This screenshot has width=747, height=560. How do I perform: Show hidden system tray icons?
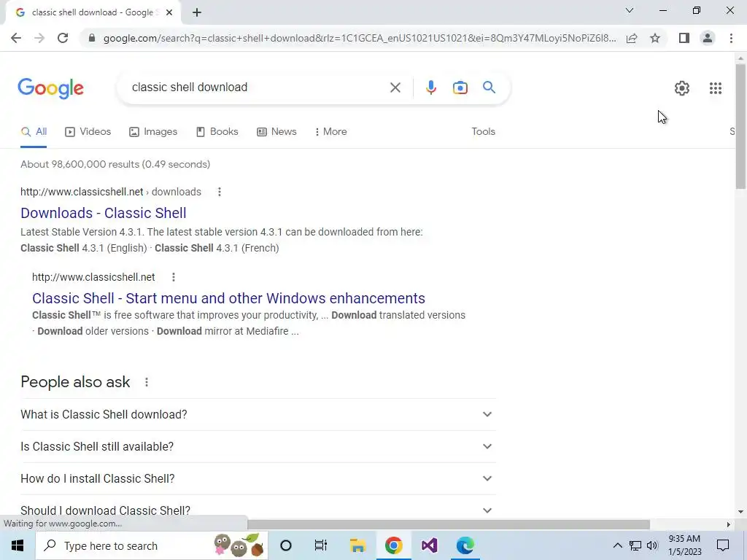coord(617,545)
